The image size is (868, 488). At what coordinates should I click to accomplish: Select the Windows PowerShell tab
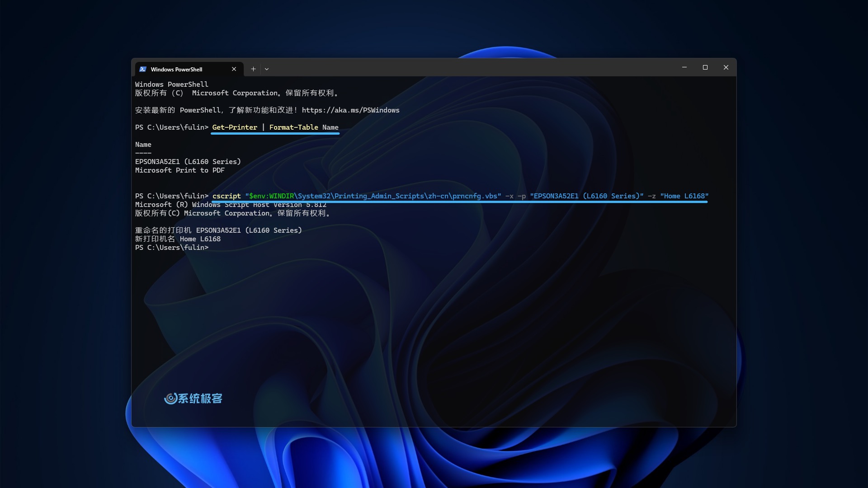(189, 69)
